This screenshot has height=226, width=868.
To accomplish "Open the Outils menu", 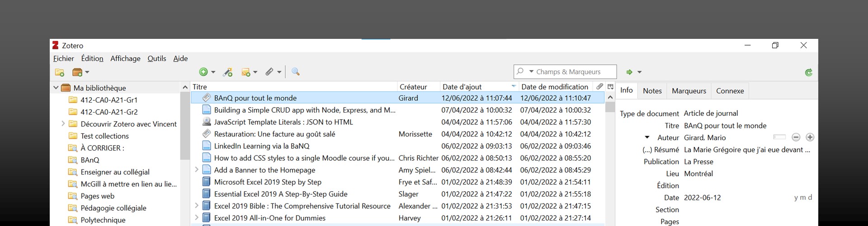I will [157, 59].
